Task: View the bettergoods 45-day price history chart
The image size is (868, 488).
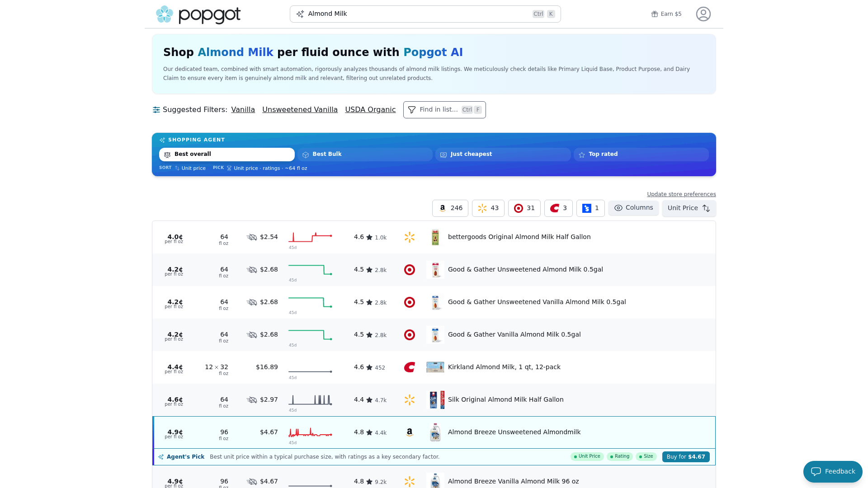Action: point(310,237)
